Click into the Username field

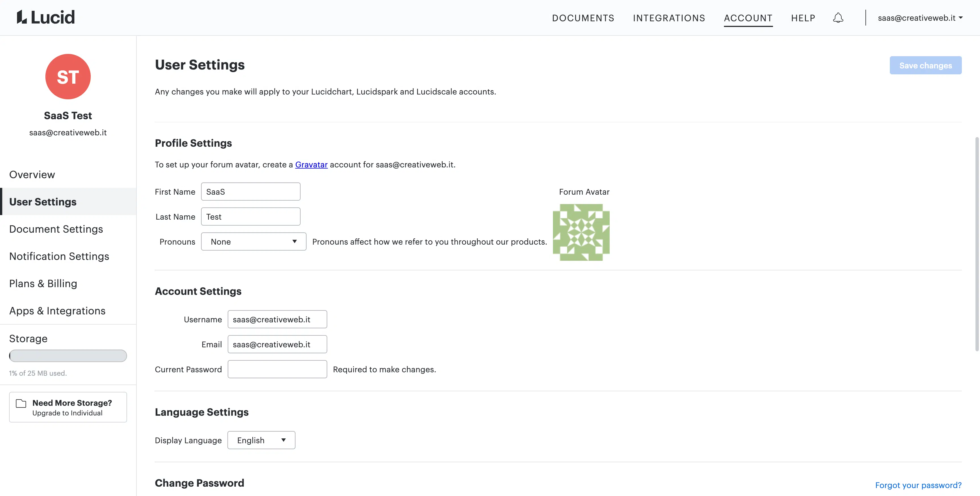pos(277,319)
